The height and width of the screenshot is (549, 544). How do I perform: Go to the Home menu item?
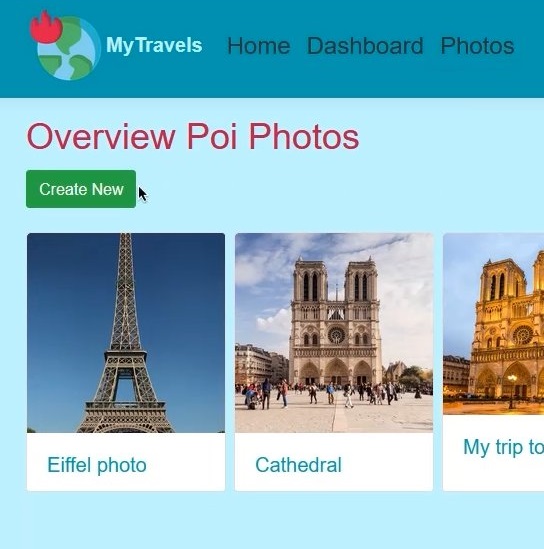259,46
